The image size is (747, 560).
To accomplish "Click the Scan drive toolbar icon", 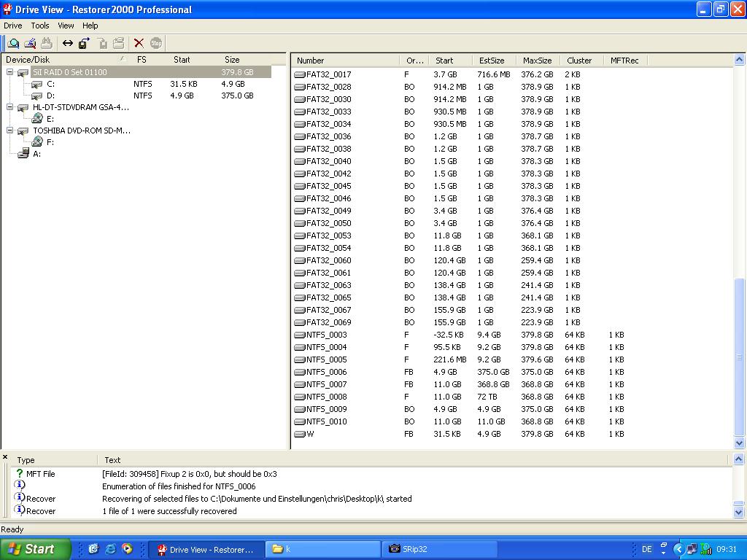I will (30, 43).
